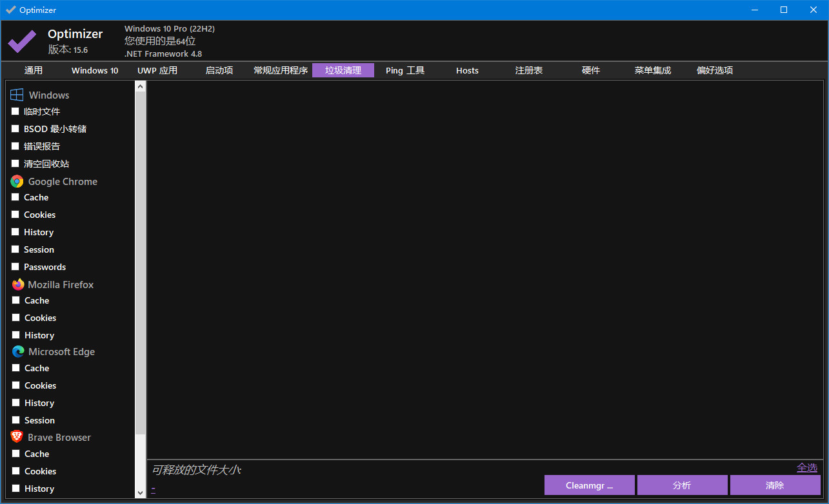Click the Microsoft Edge icon
This screenshot has height=504, width=829.
click(18, 352)
